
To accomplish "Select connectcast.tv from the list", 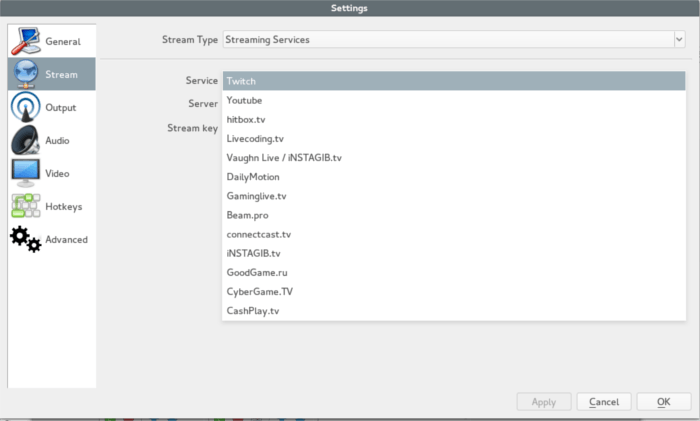I will (454, 234).
